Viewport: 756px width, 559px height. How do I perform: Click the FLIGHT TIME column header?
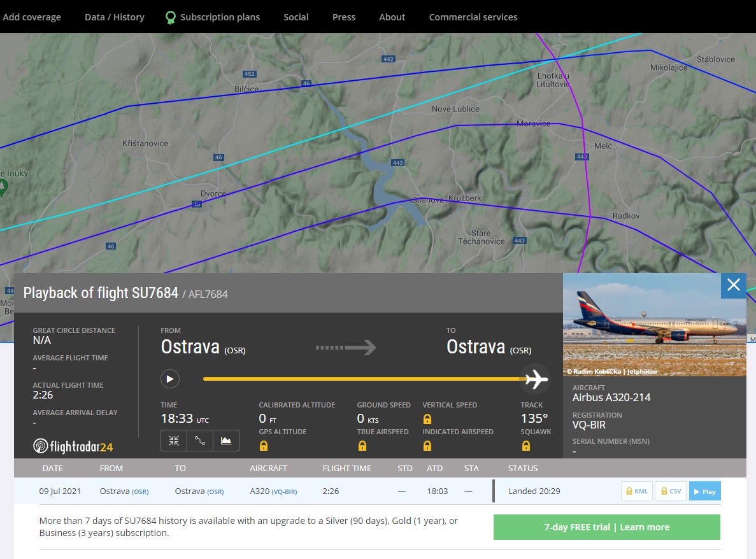coord(346,469)
